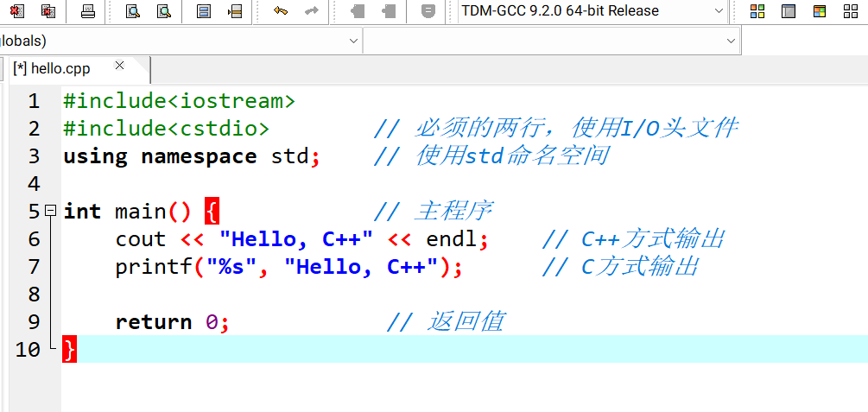Viewport: 868px width, 412px height.
Task: Click the Close current file toolbar icon
Action: point(17,11)
